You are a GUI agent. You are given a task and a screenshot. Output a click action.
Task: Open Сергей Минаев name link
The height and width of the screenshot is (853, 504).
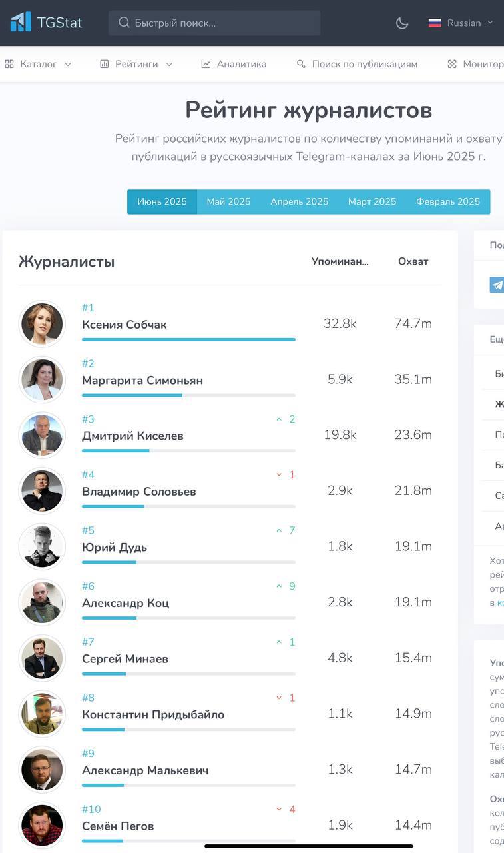pyautogui.click(x=125, y=659)
